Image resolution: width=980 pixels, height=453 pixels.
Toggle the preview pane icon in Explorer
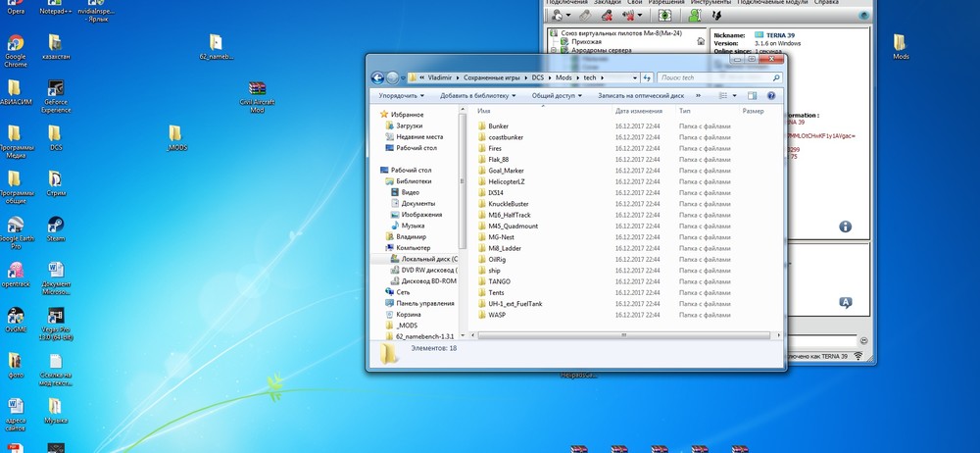pos(753,96)
